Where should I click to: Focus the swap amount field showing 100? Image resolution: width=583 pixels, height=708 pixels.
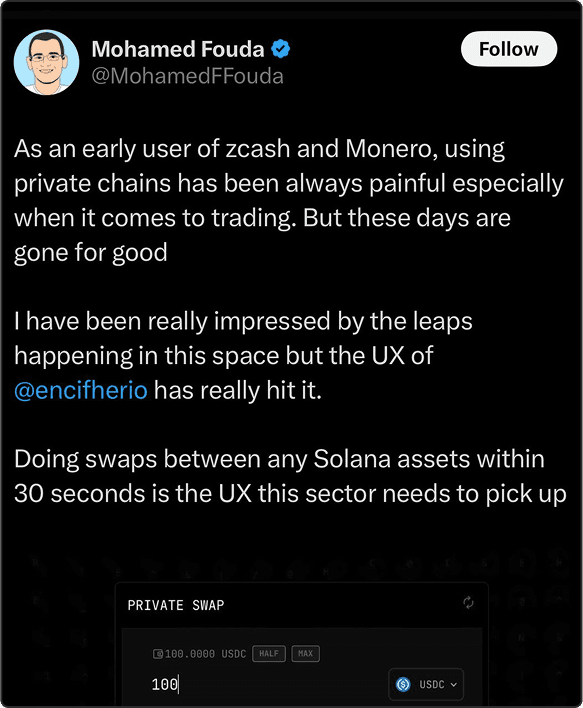click(x=266, y=685)
